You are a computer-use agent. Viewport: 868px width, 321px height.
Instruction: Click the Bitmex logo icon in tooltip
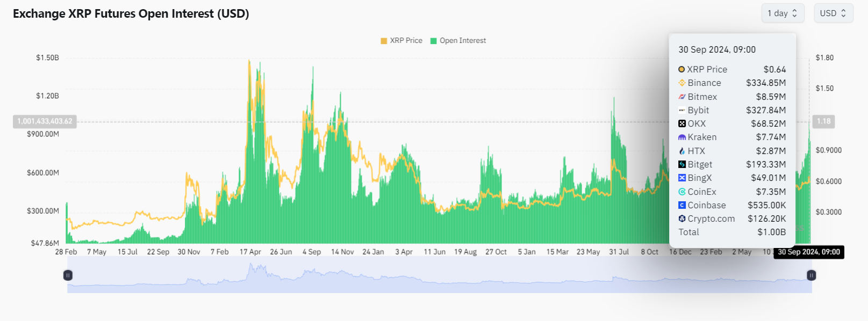682,97
